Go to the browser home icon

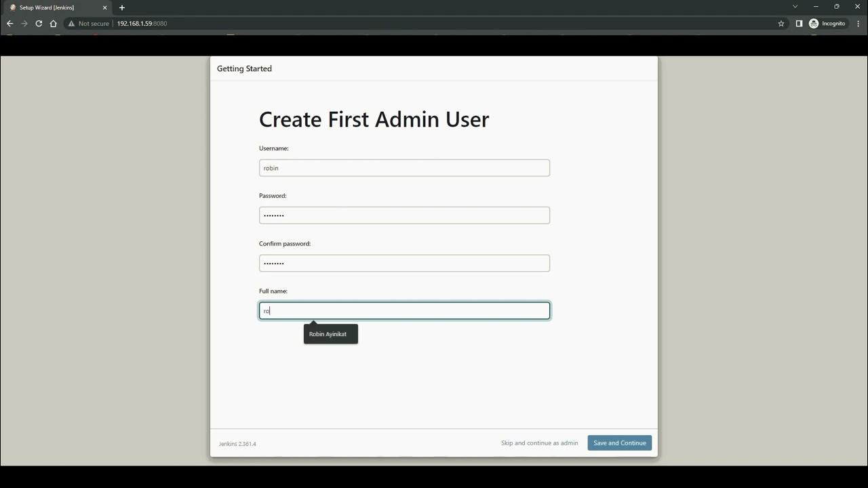(x=54, y=23)
